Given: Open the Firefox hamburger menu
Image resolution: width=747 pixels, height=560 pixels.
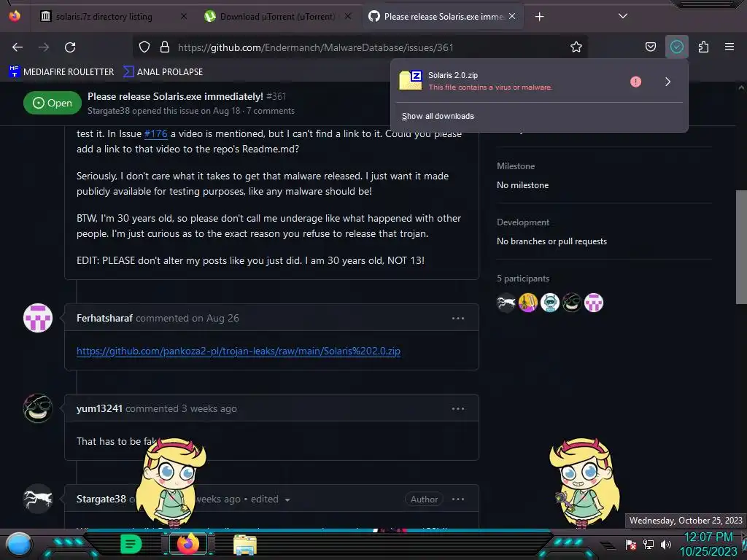Looking at the screenshot, I should 729,47.
